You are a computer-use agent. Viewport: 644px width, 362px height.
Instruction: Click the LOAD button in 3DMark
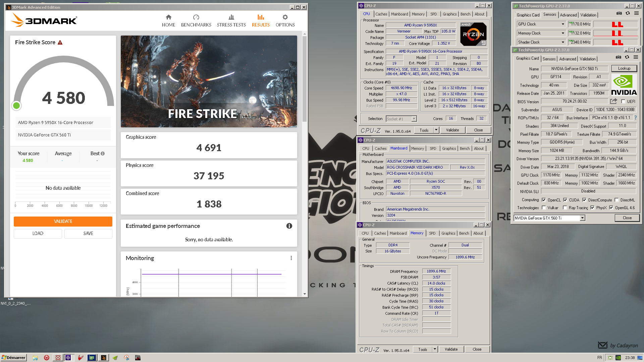[x=38, y=234]
